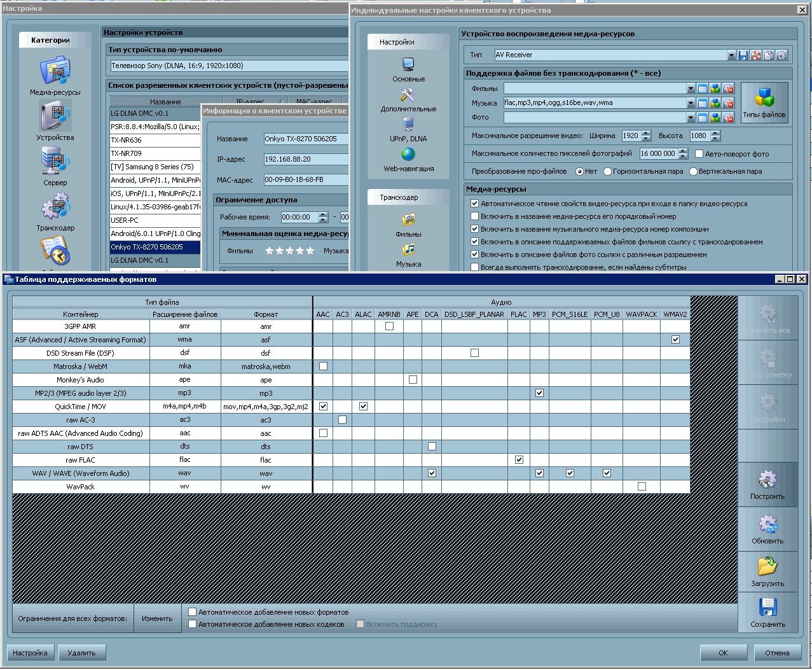
Task: Click the Типы файлов icon button
Action: point(764,99)
